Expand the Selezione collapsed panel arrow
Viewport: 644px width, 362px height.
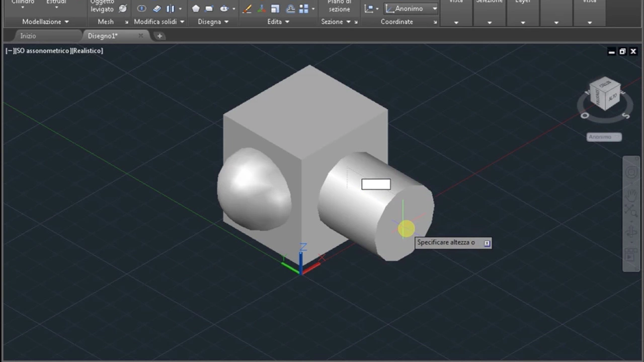(x=490, y=23)
